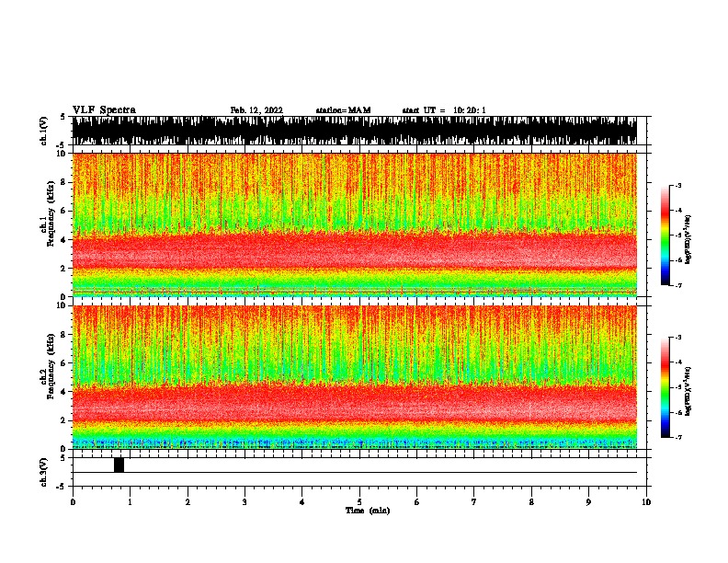This screenshot has height=563, width=728.
Task: Click the "Time (min)" axis label
Action: coord(368,511)
